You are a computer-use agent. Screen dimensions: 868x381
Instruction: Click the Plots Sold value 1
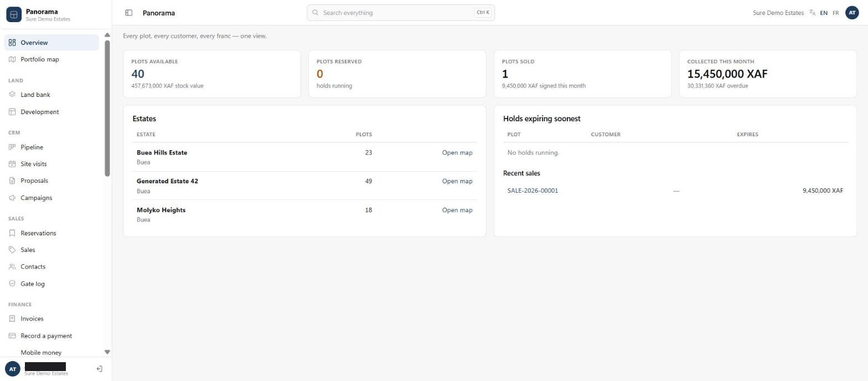point(505,74)
